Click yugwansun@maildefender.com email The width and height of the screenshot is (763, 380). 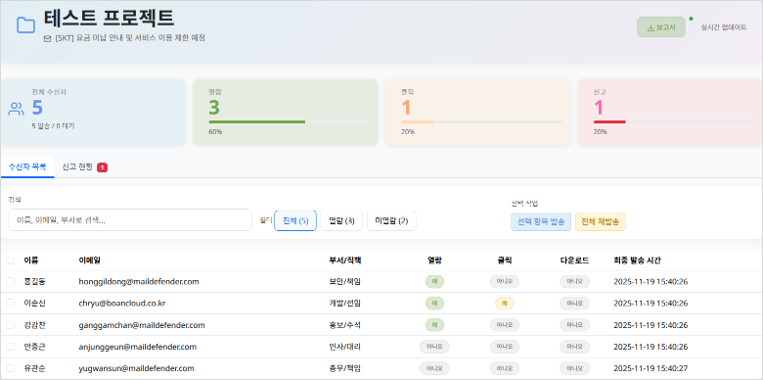(136, 368)
